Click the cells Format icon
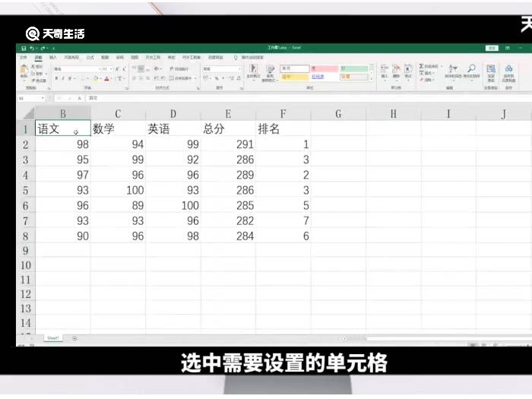 click(x=408, y=69)
